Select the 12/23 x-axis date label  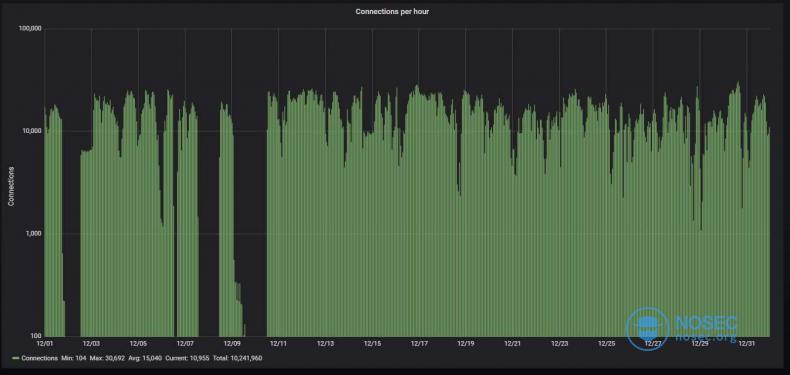[x=559, y=344]
